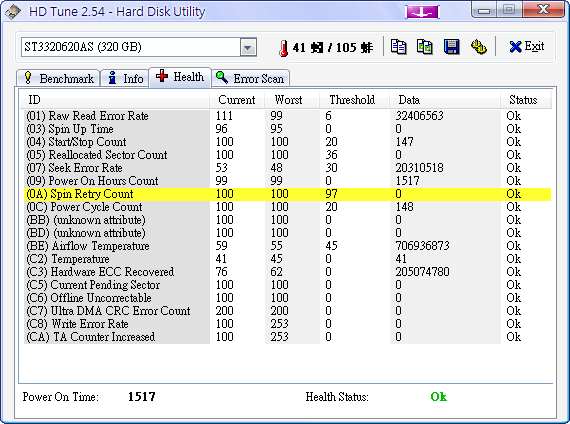Click the 41 / 105 temperature readout

click(x=333, y=48)
